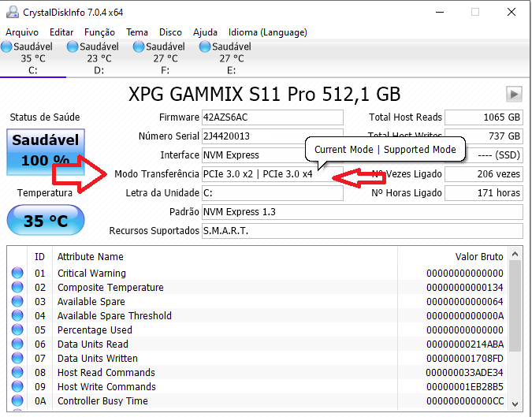The width and height of the screenshot is (532, 417).
Task: Click the health icon of drive D: tab
Action: pos(73,47)
